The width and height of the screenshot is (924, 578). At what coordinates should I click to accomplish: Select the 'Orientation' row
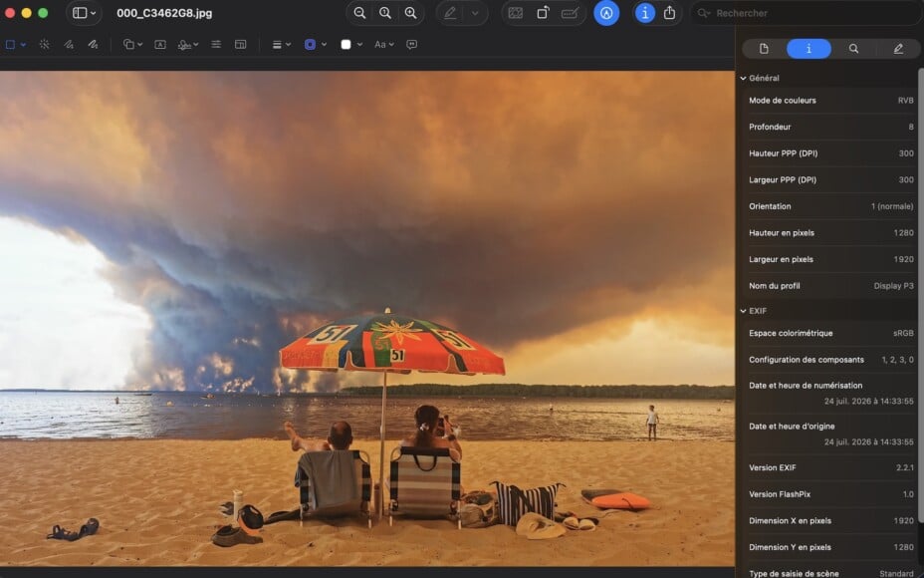click(830, 206)
